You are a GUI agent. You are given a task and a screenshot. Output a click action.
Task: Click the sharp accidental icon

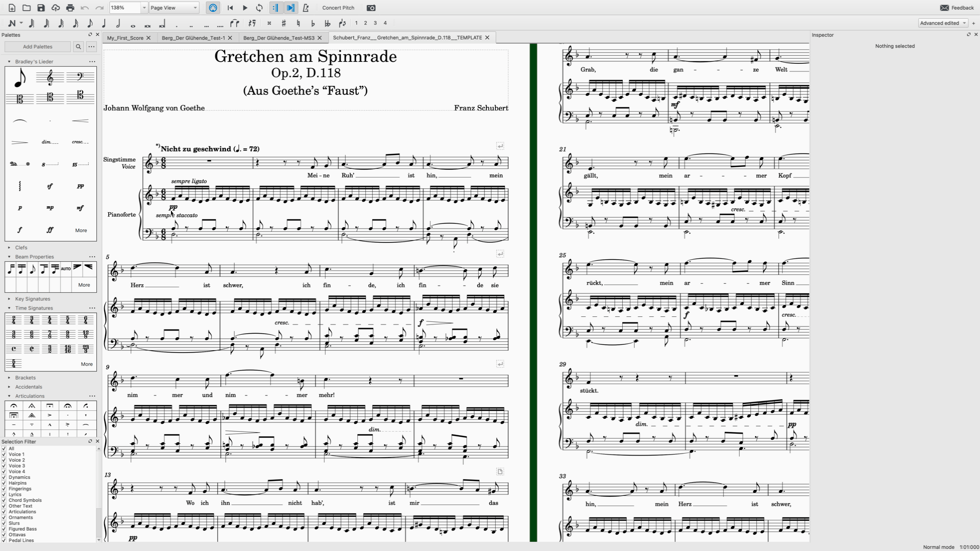(284, 23)
